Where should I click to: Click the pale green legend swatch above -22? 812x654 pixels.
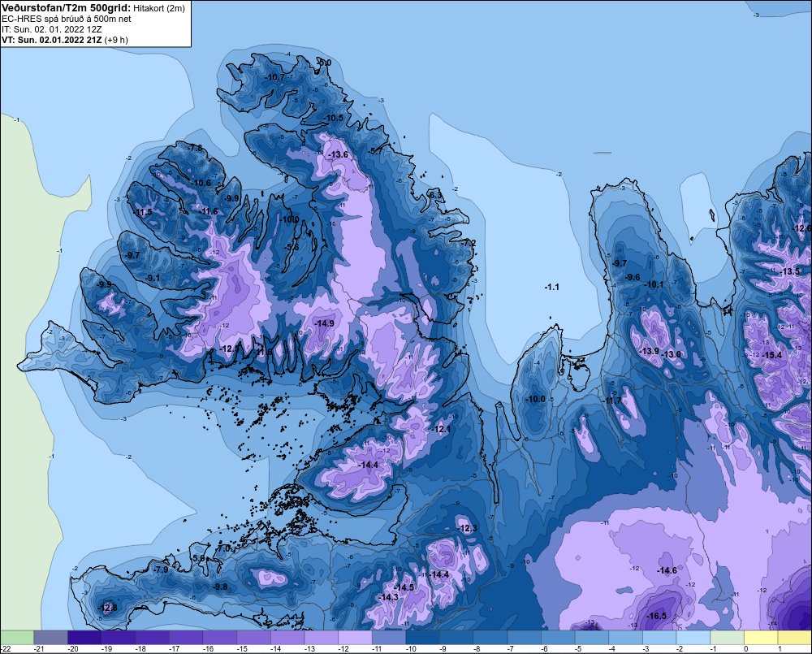[x=17, y=637]
